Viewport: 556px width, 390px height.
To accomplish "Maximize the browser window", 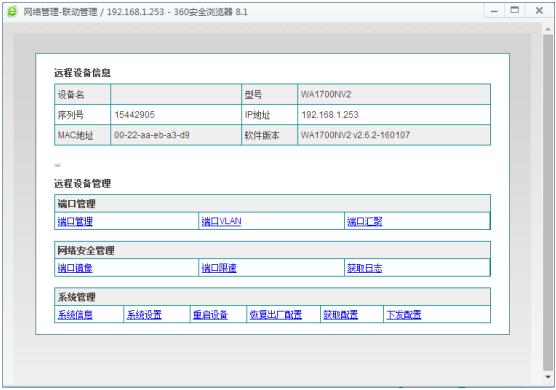I will (x=514, y=11).
